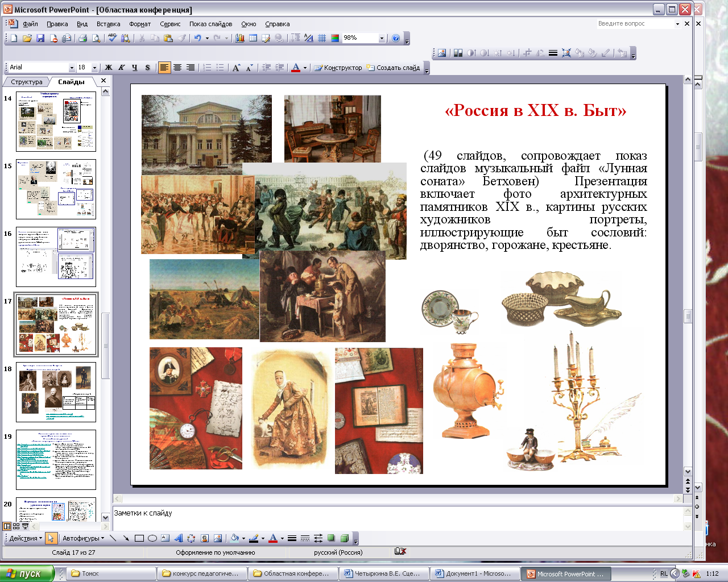
Task: Undo the last action
Action: [197, 38]
